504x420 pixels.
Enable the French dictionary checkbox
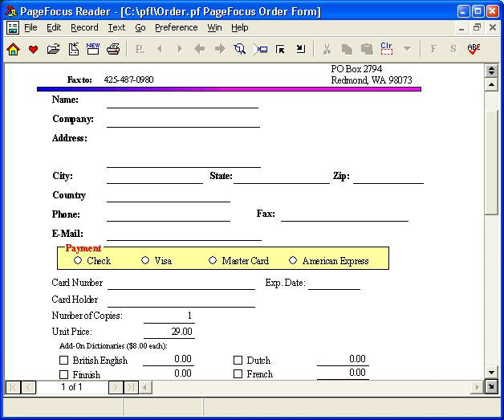click(x=238, y=374)
